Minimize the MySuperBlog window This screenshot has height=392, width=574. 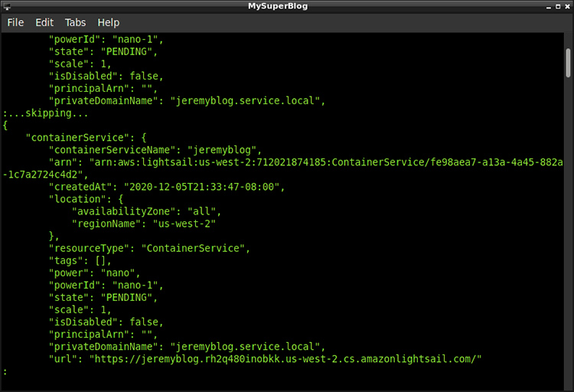coord(549,7)
